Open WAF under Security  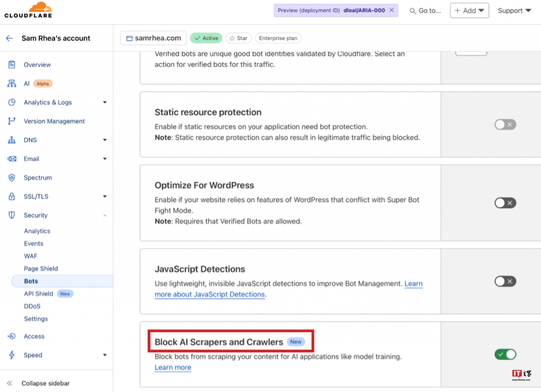click(30, 256)
